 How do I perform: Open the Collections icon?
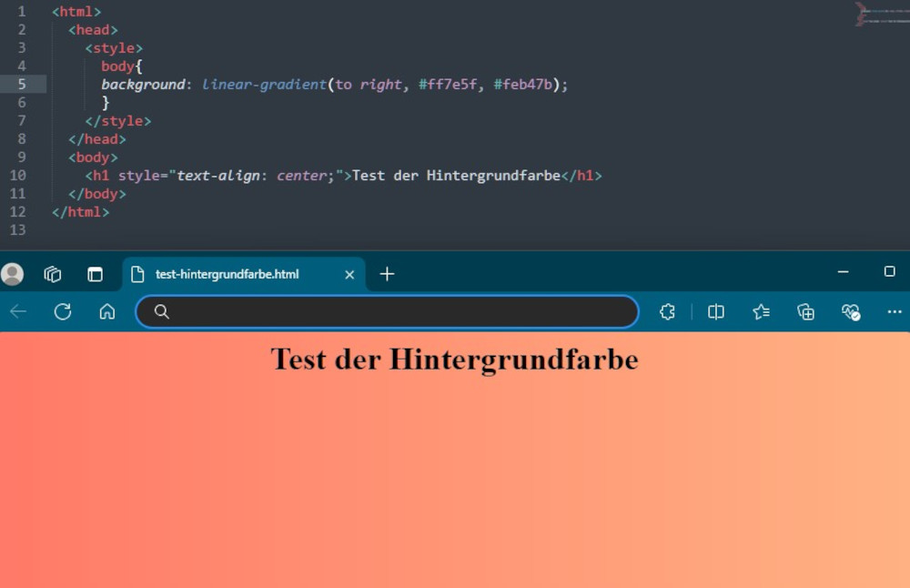point(805,312)
